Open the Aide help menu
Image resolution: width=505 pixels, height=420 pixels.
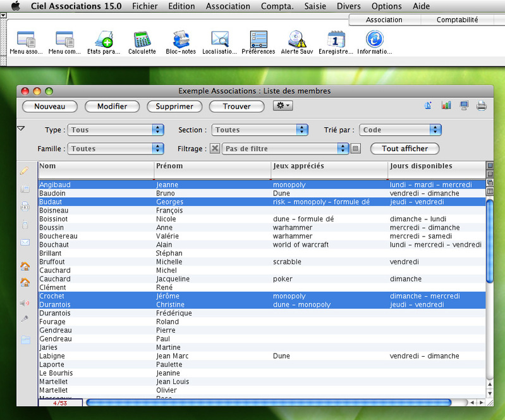point(421,6)
